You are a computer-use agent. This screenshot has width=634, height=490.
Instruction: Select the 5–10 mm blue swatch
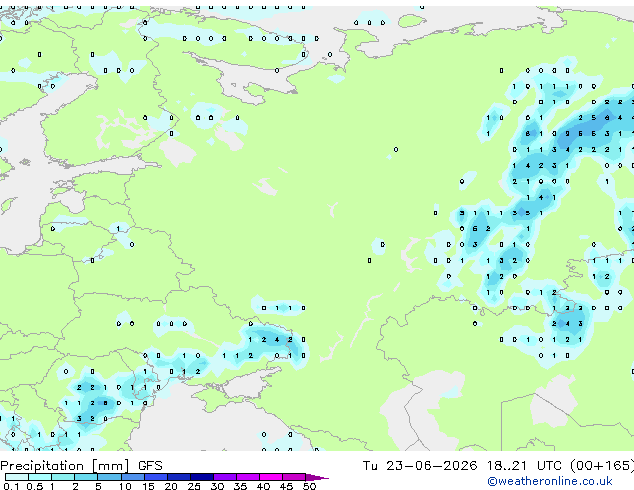coord(110,477)
